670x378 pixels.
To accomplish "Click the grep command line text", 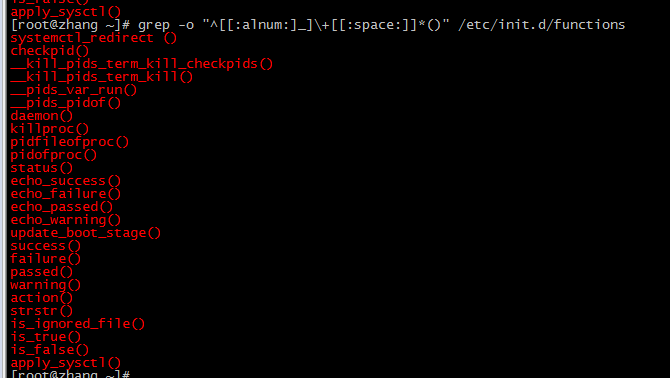I will coord(382,25).
